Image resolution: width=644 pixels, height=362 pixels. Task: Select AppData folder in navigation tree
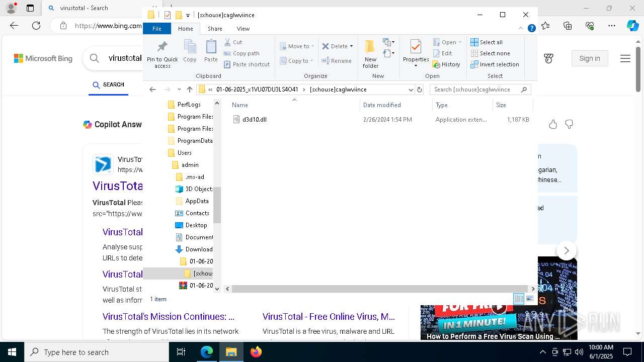197,201
